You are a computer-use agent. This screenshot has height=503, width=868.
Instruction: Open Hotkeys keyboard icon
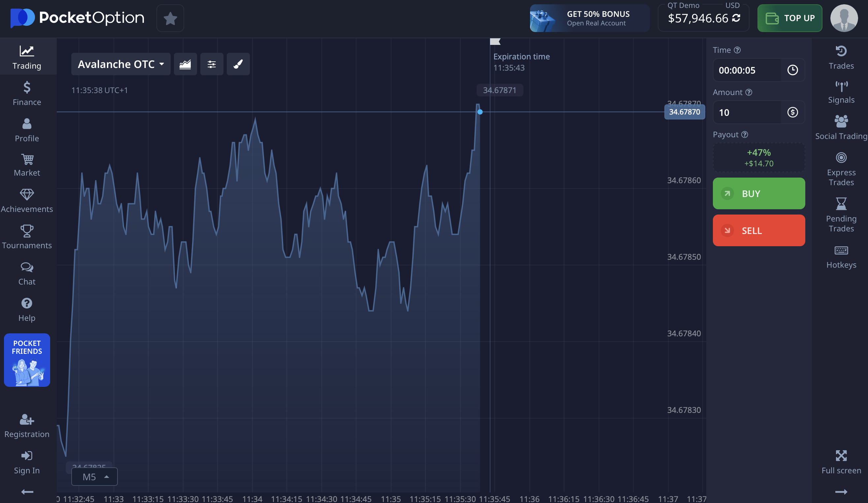coord(841,257)
